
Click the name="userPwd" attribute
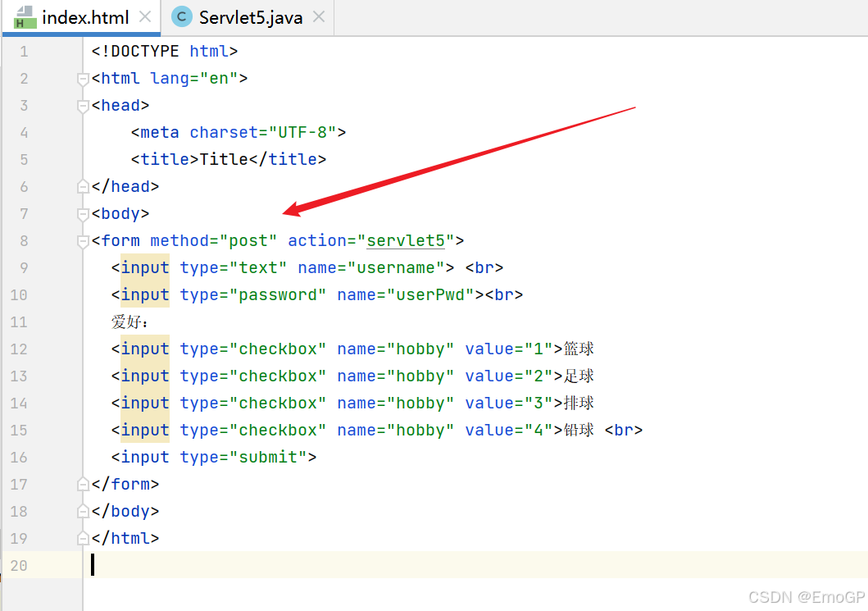(406, 295)
